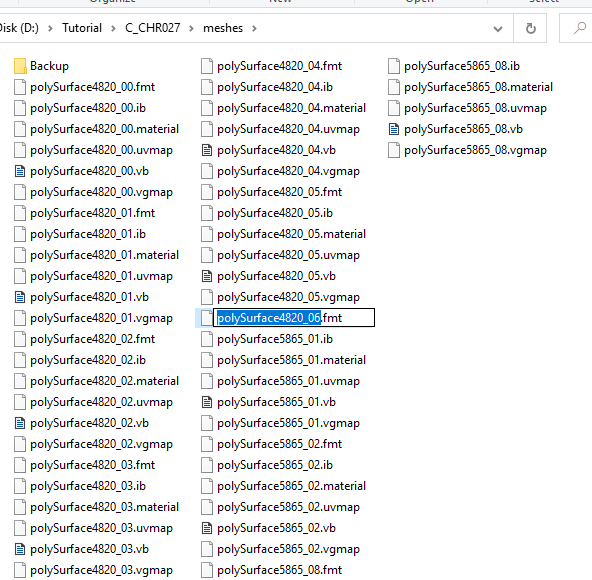
Task: Select the icon of polySurface4820_04.vb
Action: pos(207,150)
